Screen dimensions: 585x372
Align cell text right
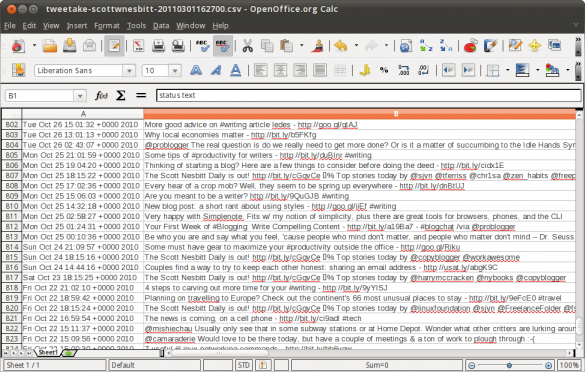(x=300, y=71)
